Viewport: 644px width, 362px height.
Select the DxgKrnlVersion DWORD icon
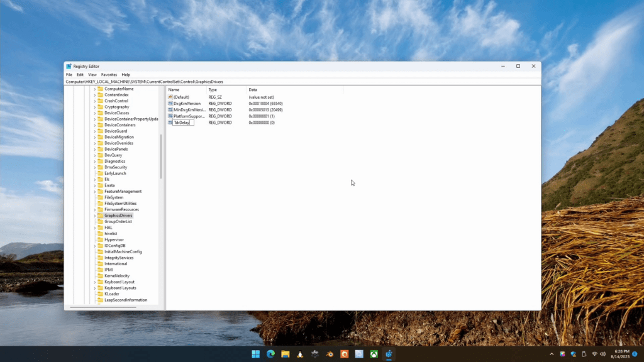170,104
